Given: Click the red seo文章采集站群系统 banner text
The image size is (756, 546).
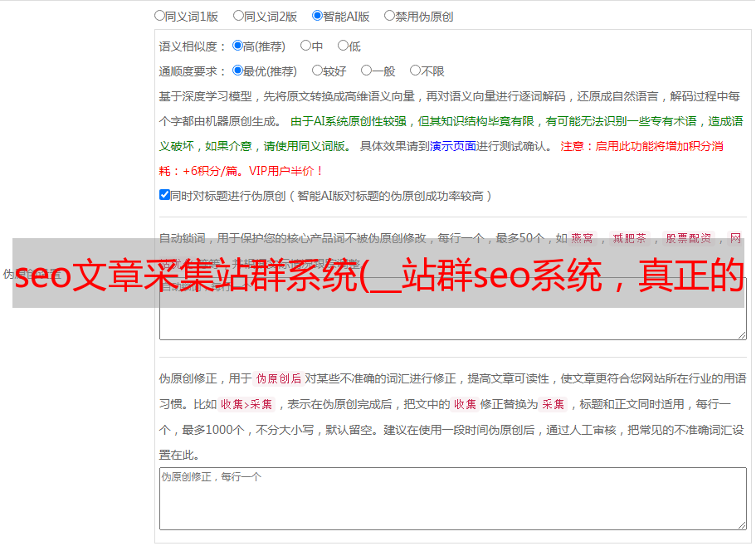Looking at the screenshot, I should pos(379,275).
